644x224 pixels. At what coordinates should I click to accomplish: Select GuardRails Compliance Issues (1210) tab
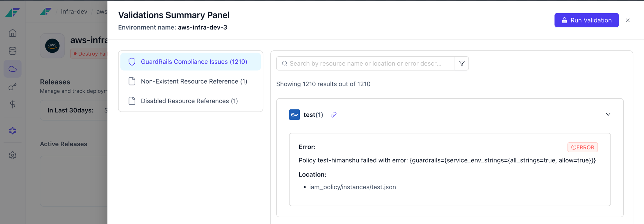[x=190, y=62]
